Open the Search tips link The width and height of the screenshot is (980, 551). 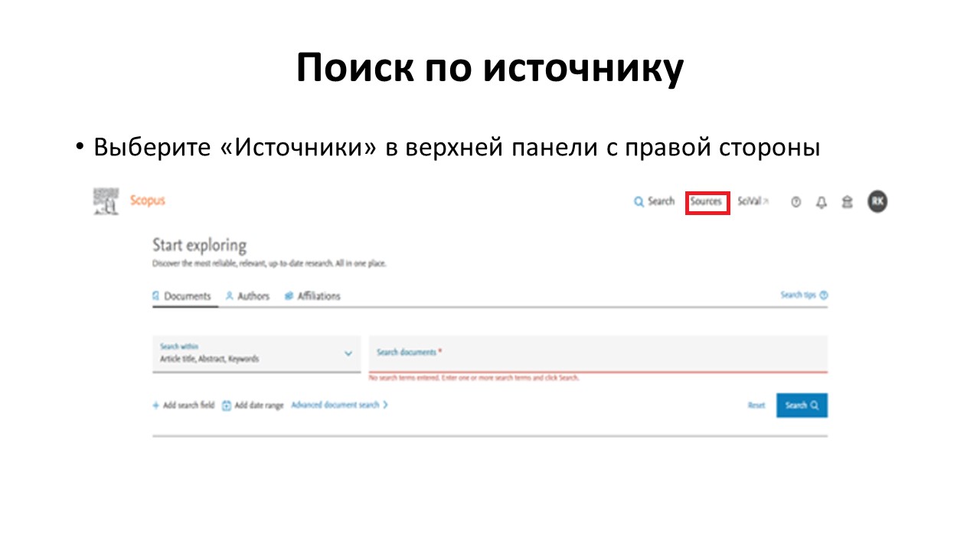point(804,295)
